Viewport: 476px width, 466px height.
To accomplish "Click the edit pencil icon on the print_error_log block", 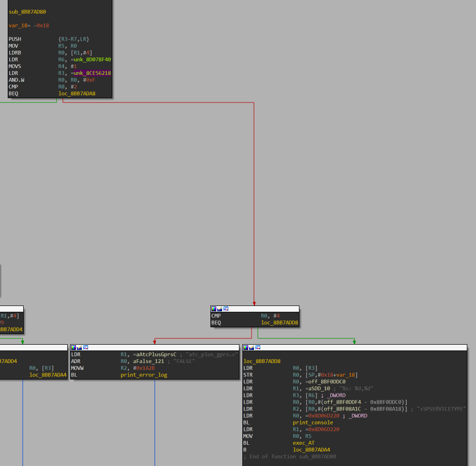I will [x=79, y=347].
